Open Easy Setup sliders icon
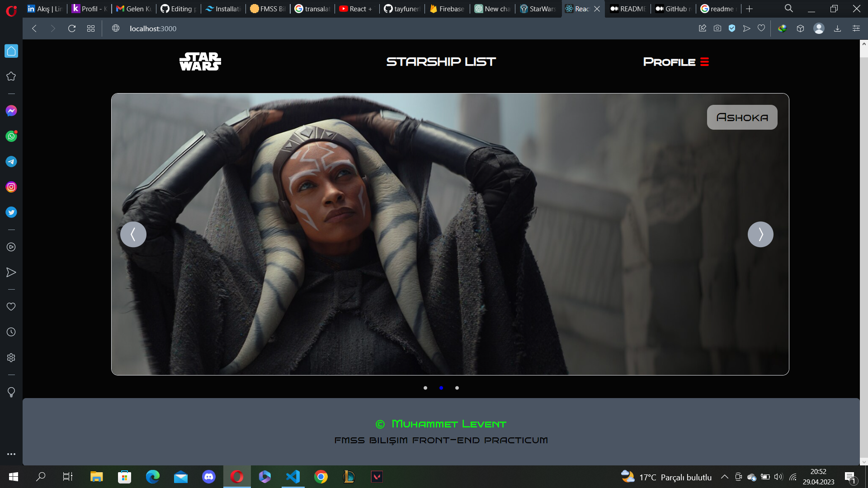 point(856,28)
